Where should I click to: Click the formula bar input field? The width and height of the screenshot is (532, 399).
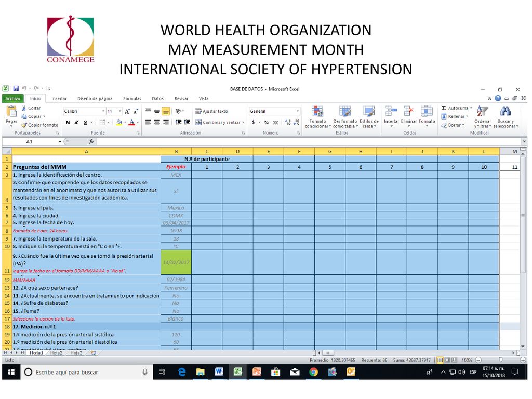pos(309,141)
